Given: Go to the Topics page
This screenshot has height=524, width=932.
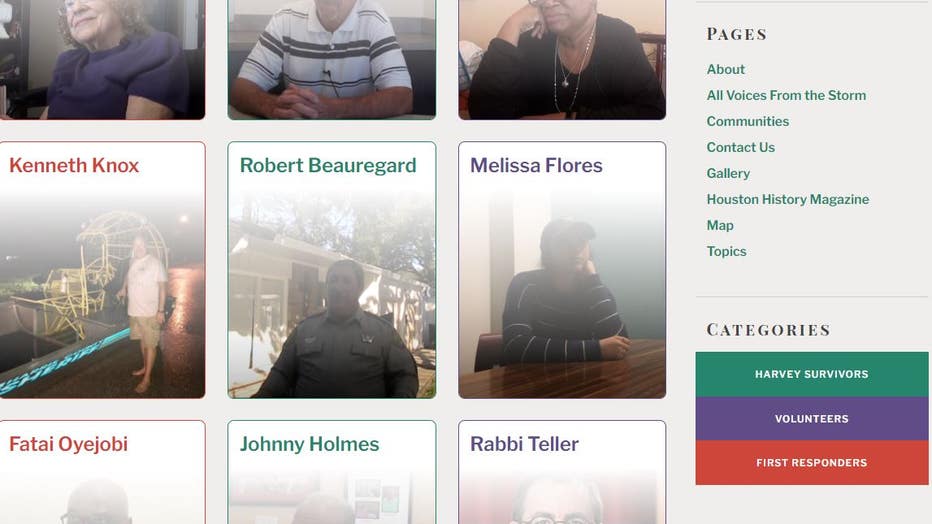Looking at the screenshot, I should tap(726, 251).
